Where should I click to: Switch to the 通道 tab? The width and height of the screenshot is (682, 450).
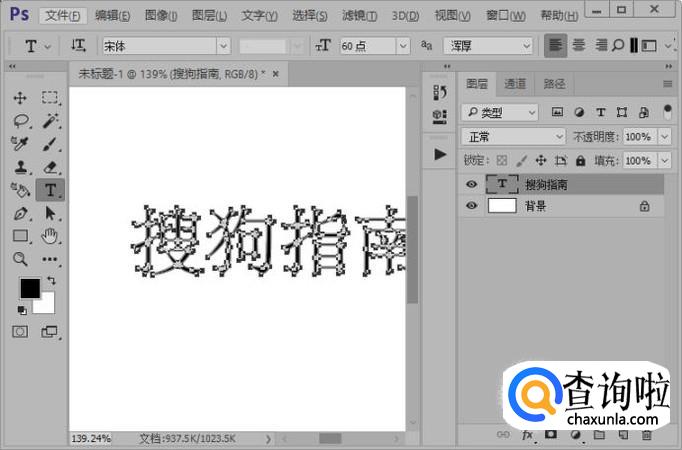point(515,84)
